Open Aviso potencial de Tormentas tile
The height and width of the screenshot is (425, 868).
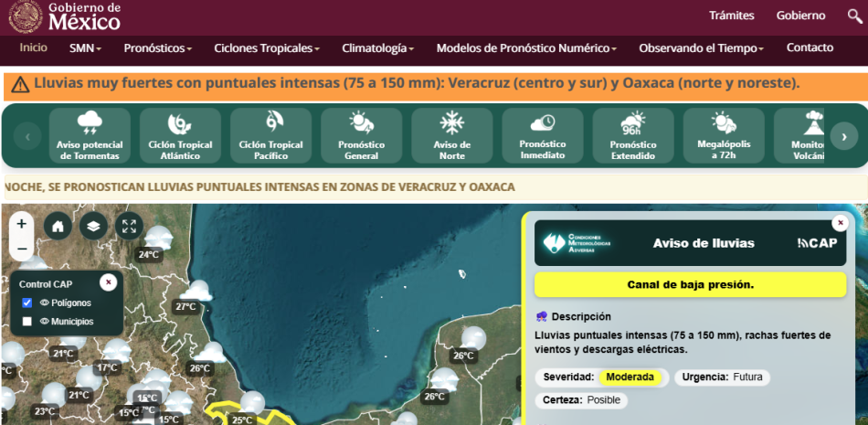click(x=90, y=135)
